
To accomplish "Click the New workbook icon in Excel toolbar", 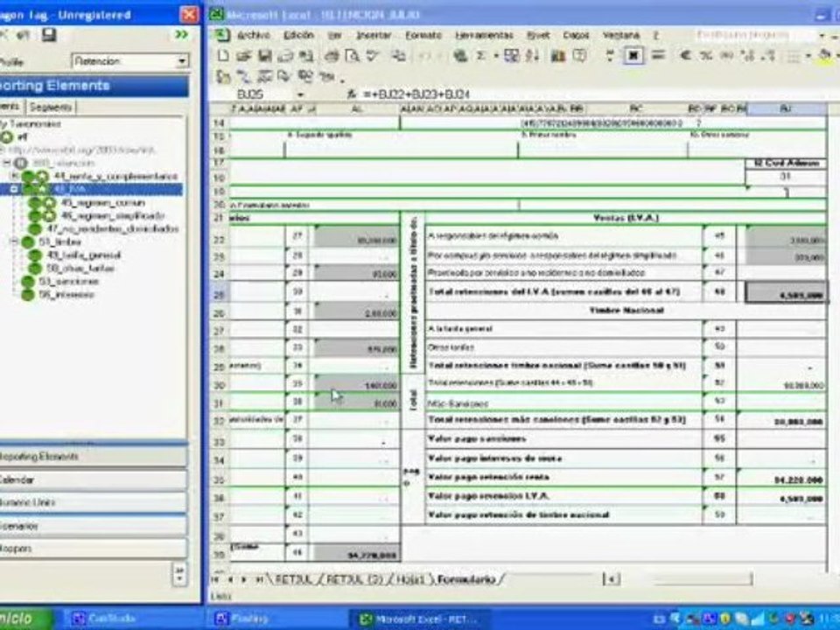I will pyautogui.click(x=223, y=56).
